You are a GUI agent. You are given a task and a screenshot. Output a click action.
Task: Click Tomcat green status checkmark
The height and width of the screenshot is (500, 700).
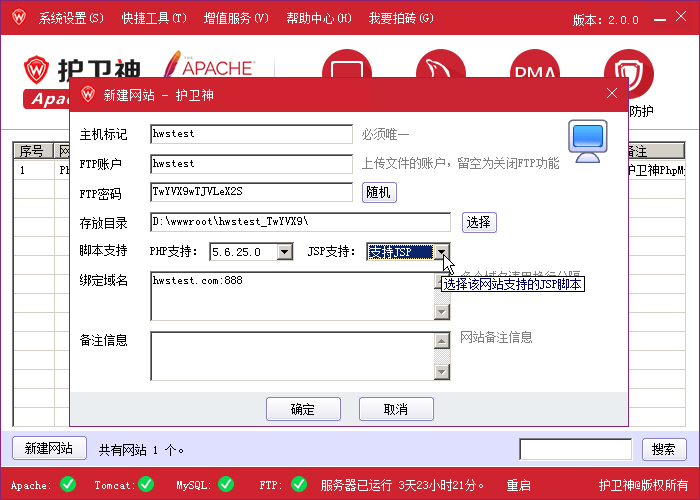146,484
